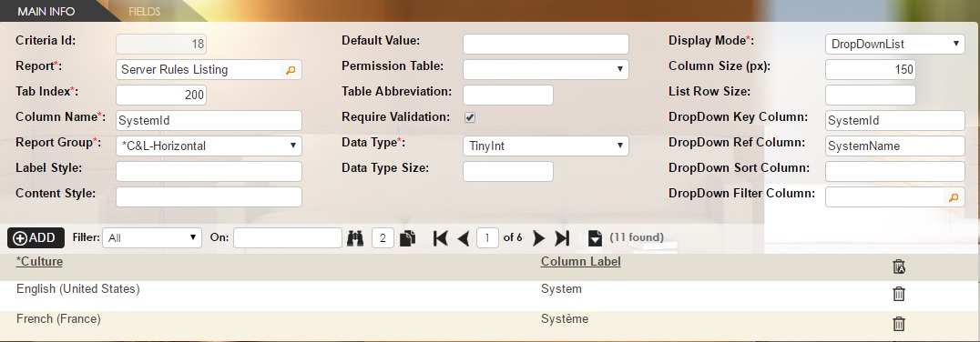Delete the French (France) row
980x342 pixels.
899,323
